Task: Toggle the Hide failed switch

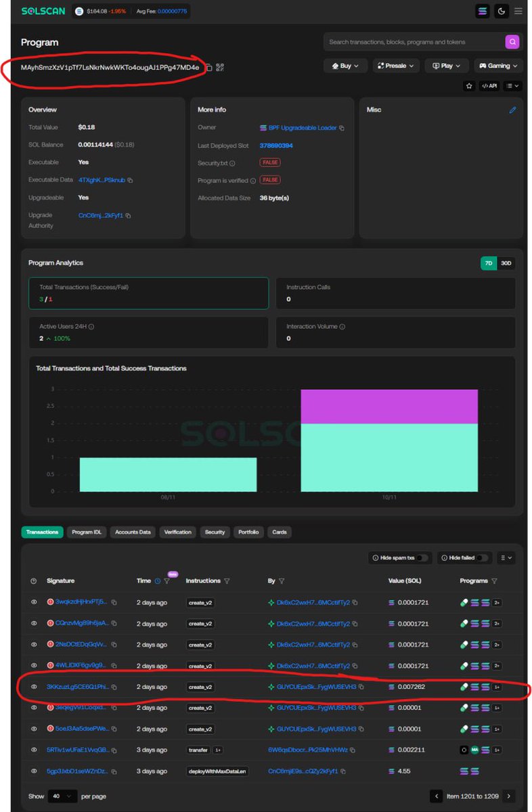Action: (x=482, y=558)
